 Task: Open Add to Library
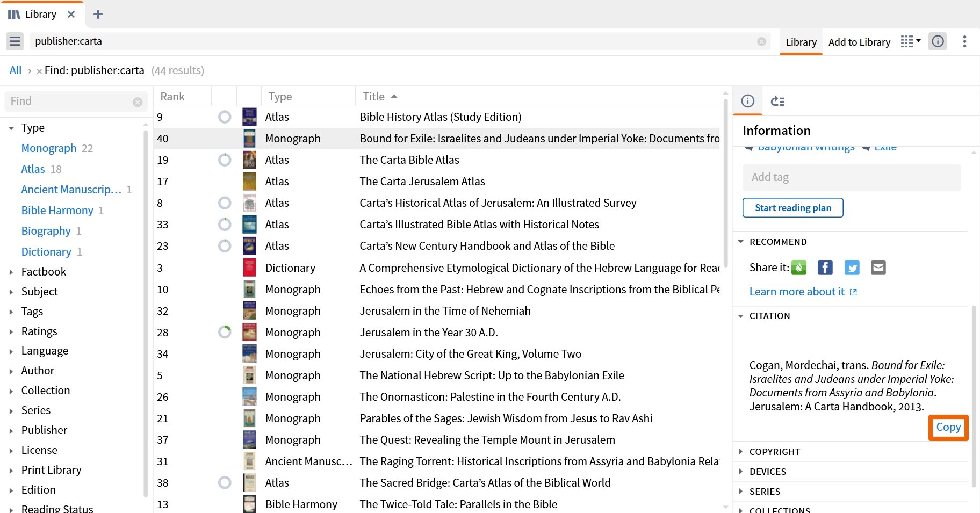(859, 42)
